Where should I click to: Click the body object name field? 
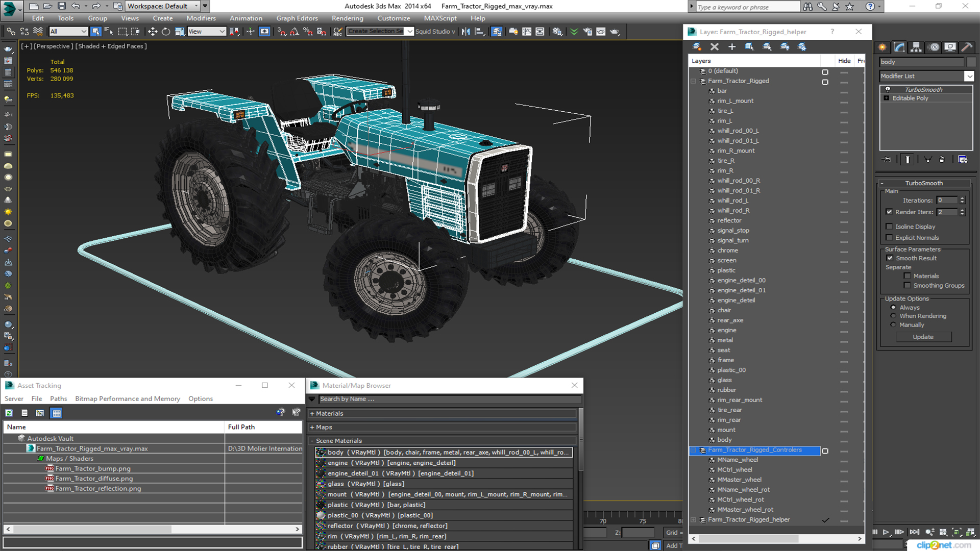coord(922,62)
